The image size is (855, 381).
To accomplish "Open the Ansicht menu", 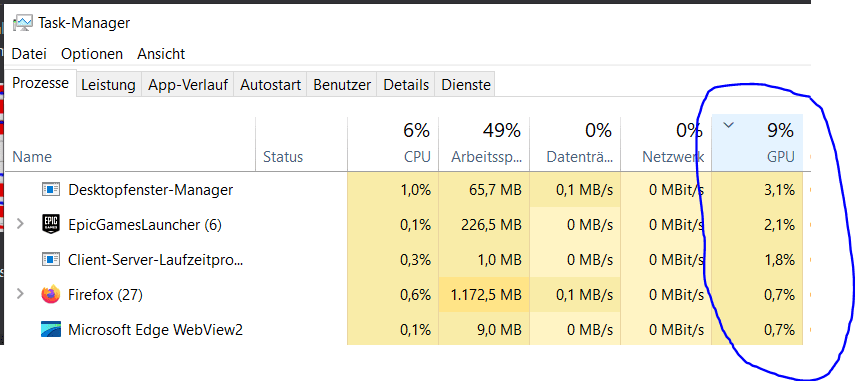I will click(x=161, y=54).
